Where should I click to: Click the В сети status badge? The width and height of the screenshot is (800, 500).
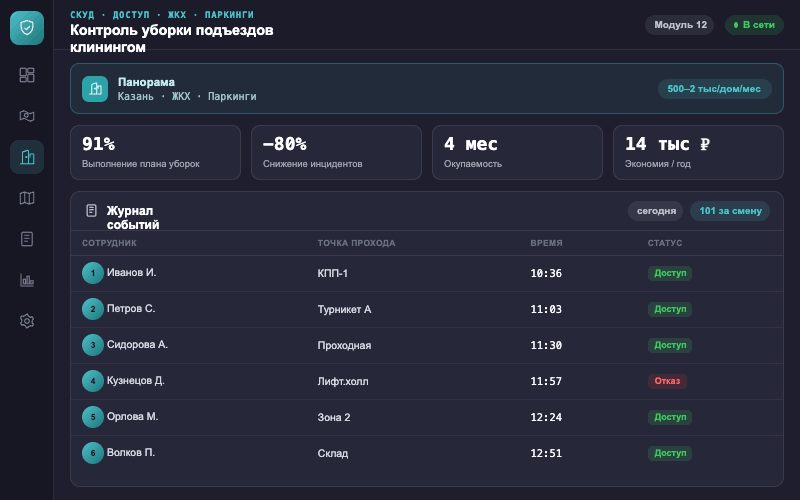754,25
